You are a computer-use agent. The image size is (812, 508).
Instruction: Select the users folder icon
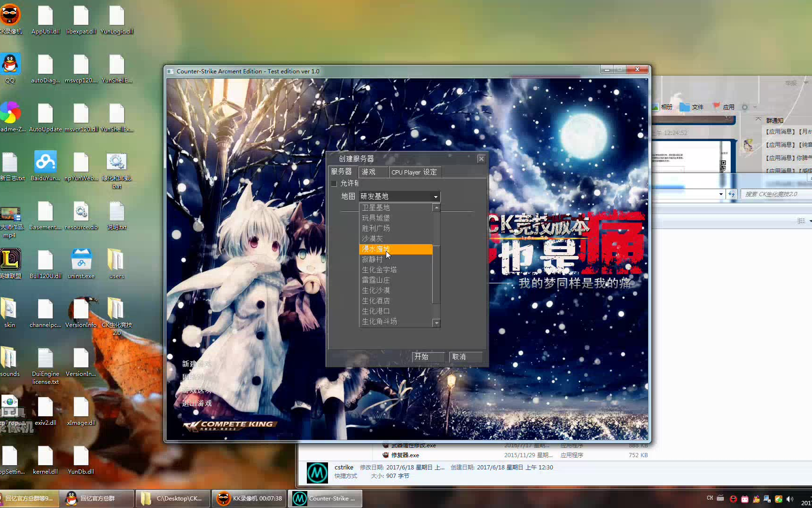(117, 264)
